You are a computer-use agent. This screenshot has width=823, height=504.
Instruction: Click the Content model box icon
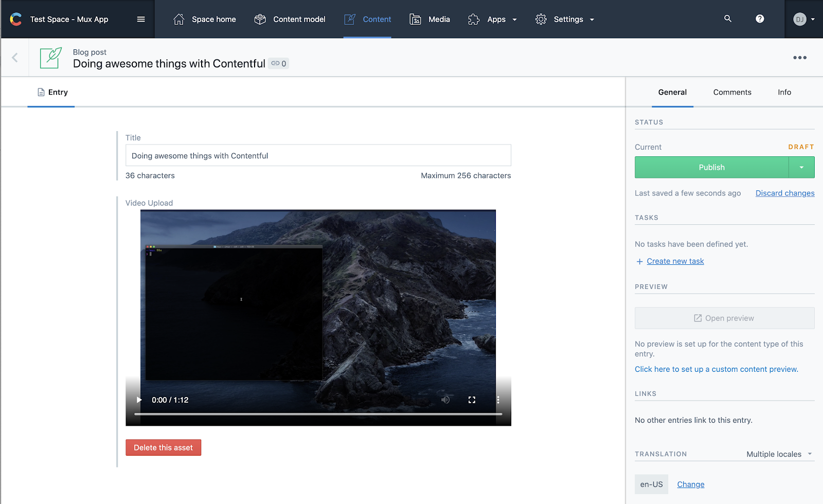[x=260, y=19]
